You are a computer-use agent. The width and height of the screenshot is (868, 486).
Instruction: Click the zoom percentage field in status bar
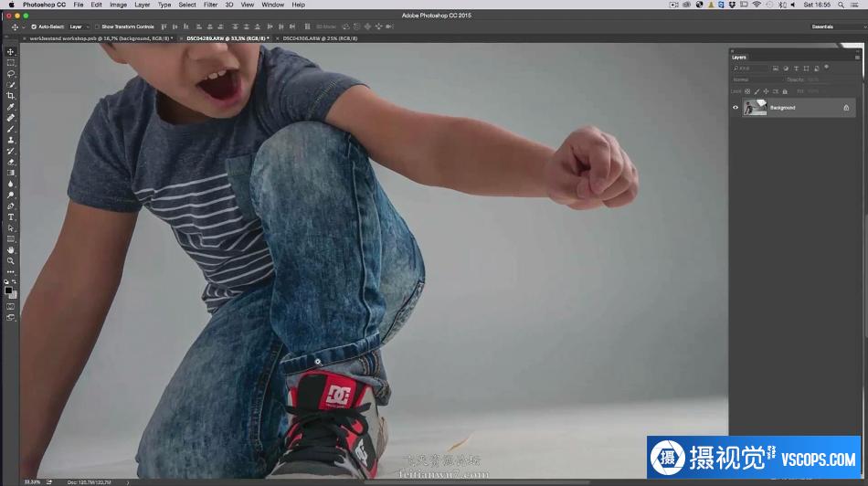[x=32, y=482]
